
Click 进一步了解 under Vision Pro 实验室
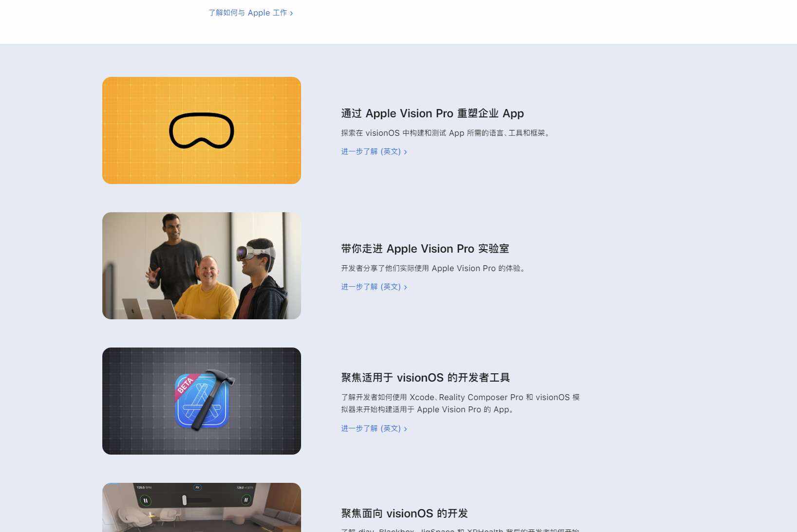pos(374,287)
